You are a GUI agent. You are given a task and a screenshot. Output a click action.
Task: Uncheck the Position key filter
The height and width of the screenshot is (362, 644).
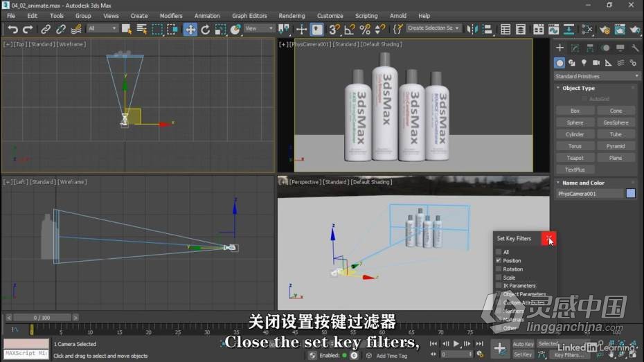499,261
